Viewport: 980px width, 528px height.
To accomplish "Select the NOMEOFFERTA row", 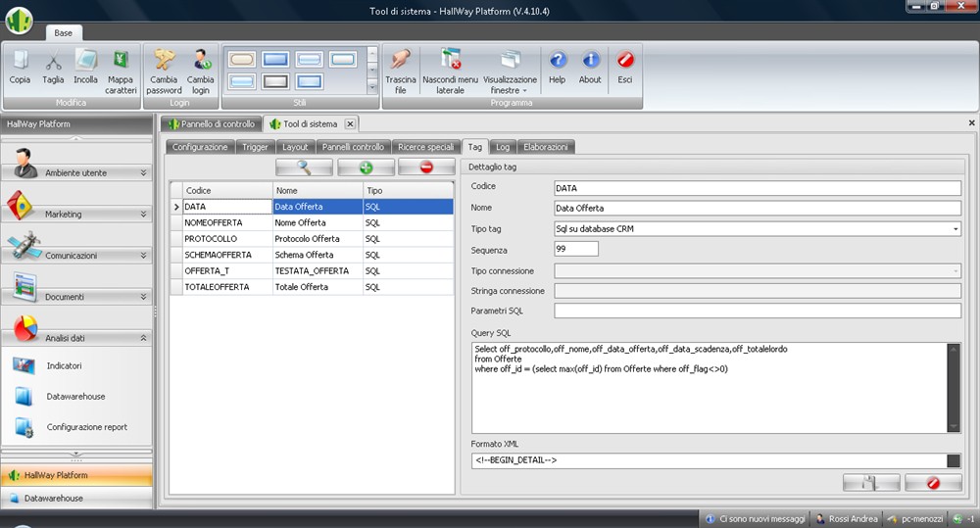I will point(312,222).
